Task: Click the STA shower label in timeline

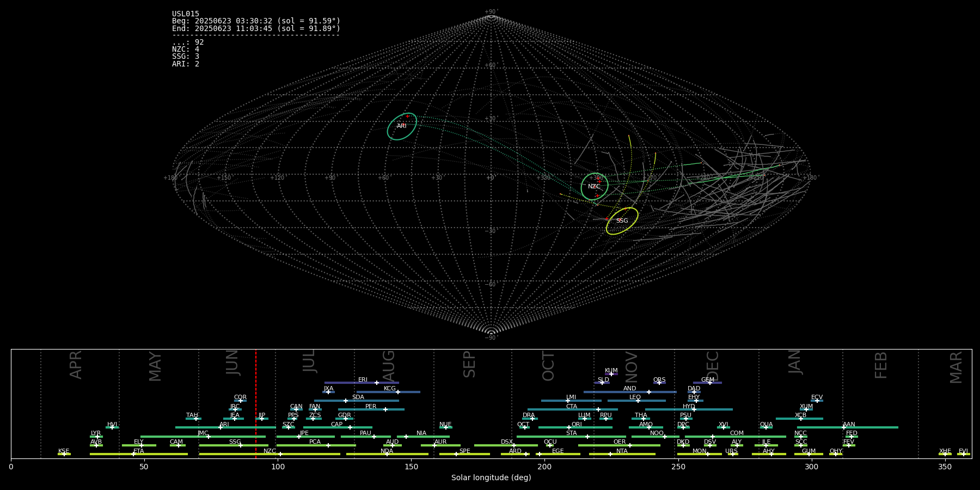Action: tap(571, 433)
